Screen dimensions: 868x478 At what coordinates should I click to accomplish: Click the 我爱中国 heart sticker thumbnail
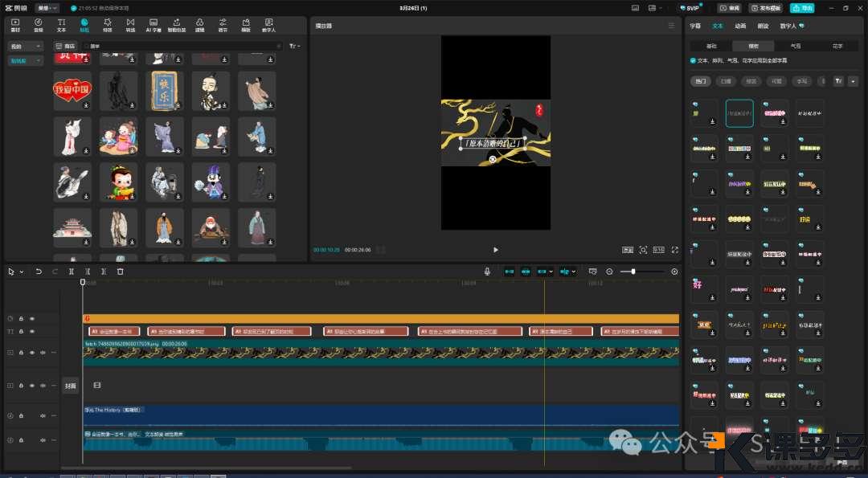(73, 91)
